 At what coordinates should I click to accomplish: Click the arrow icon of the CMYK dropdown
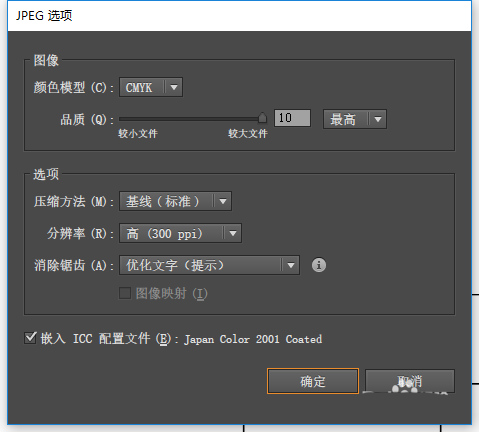[x=174, y=88]
